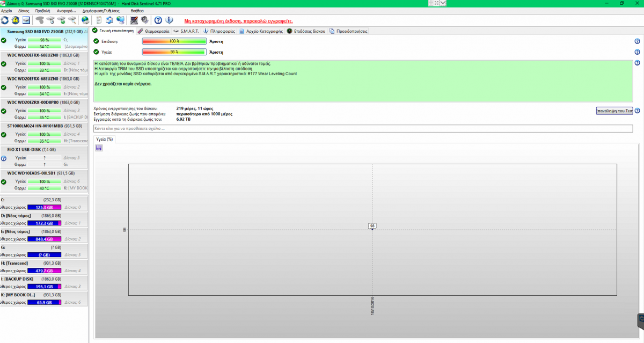Click the Επανάληψη του Τεστ button
Screen dimensions: 644x343
[x=614, y=111]
